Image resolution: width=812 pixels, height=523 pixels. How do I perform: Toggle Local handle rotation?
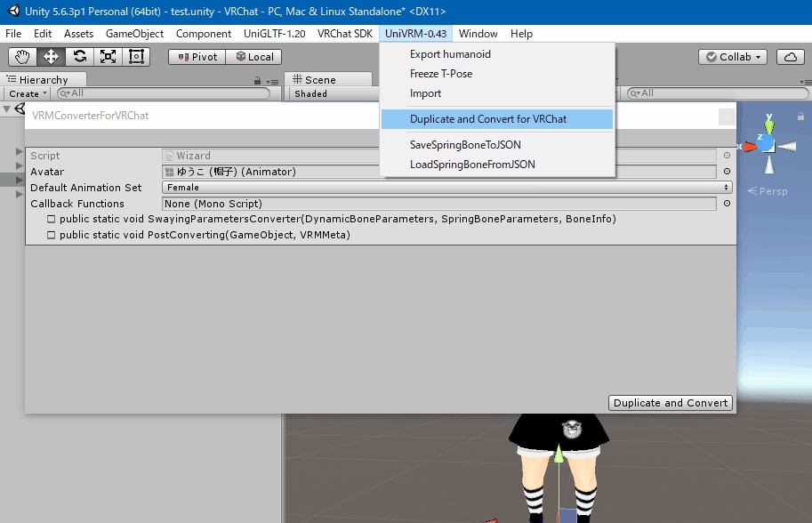point(254,57)
